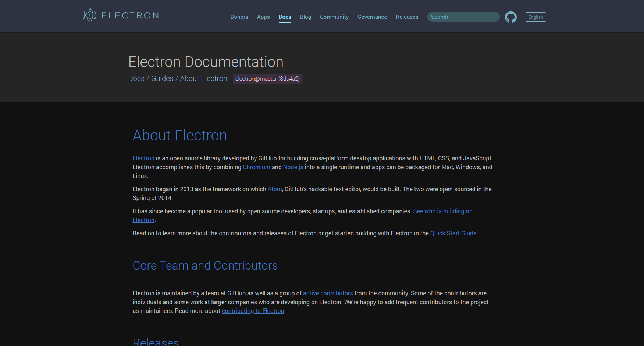Go to the Releases nav item
Image resolution: width=644 pixels, height=346 pixels.
(407, 17)
